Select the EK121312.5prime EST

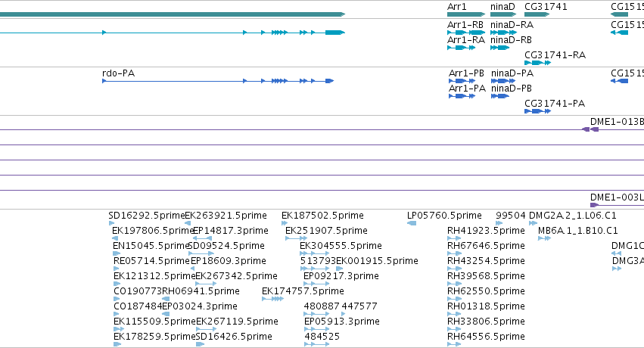click(x=154, y=276)
